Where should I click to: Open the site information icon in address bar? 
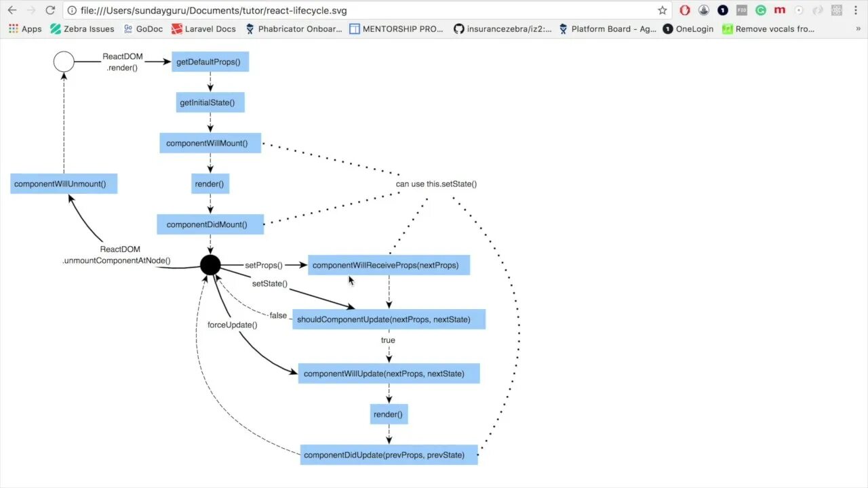[x=72, y=10]
